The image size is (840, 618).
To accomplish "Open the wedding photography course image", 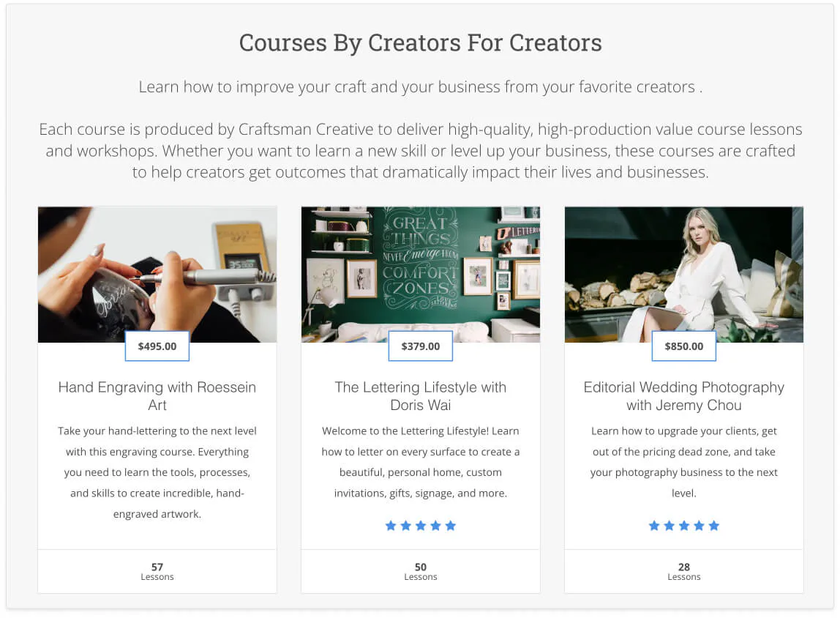I will (684, 275).
